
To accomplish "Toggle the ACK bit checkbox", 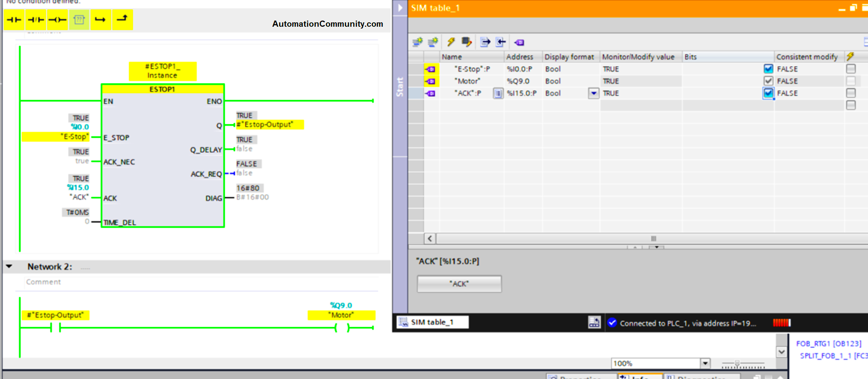I will [768, 93].
